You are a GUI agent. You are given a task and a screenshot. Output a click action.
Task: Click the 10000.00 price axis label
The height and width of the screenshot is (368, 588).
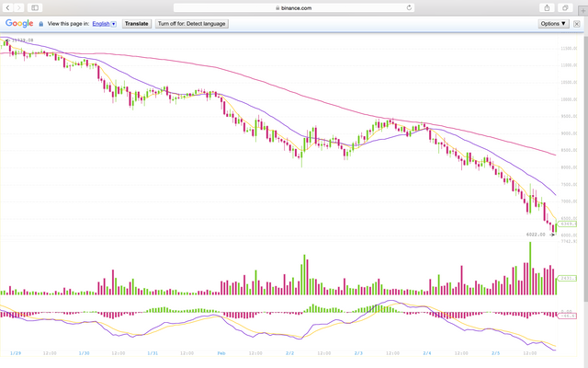pos(569,99)
